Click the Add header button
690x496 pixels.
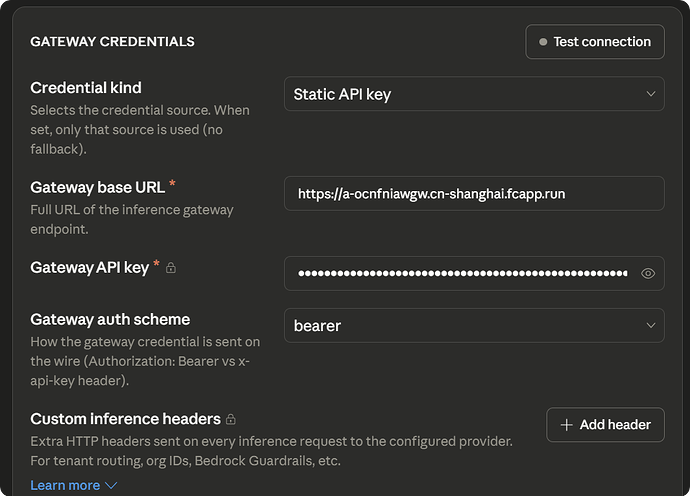pos(605,425)
